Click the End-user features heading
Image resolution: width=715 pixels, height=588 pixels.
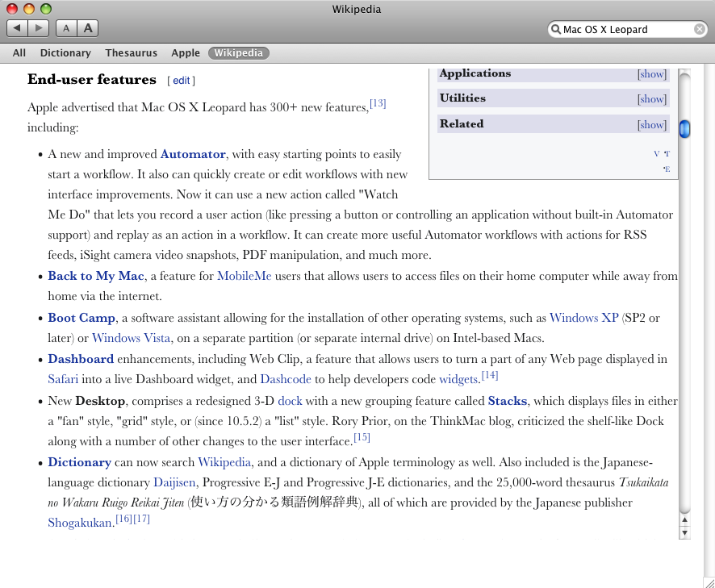click(92, 80)
